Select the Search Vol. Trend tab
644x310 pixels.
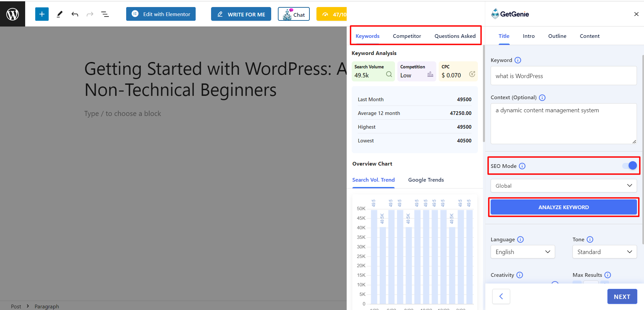tap(373, 180)
